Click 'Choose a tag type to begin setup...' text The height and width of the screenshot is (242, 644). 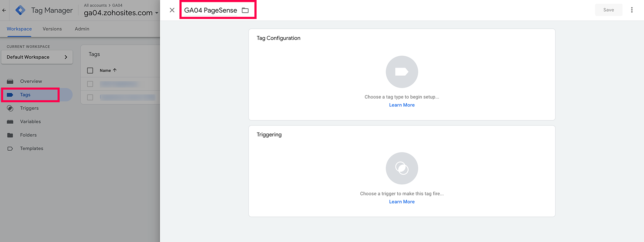(402, 97)
